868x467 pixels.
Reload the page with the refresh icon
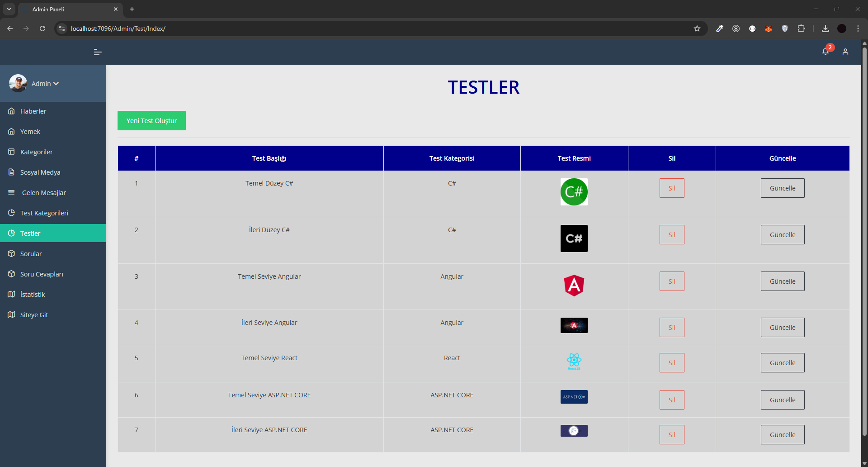pos(42,29)
